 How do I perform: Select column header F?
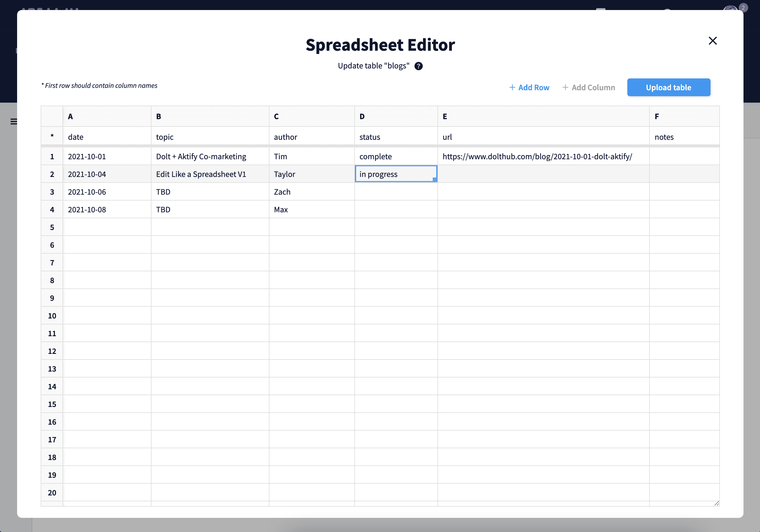click(x=684, y=116)
